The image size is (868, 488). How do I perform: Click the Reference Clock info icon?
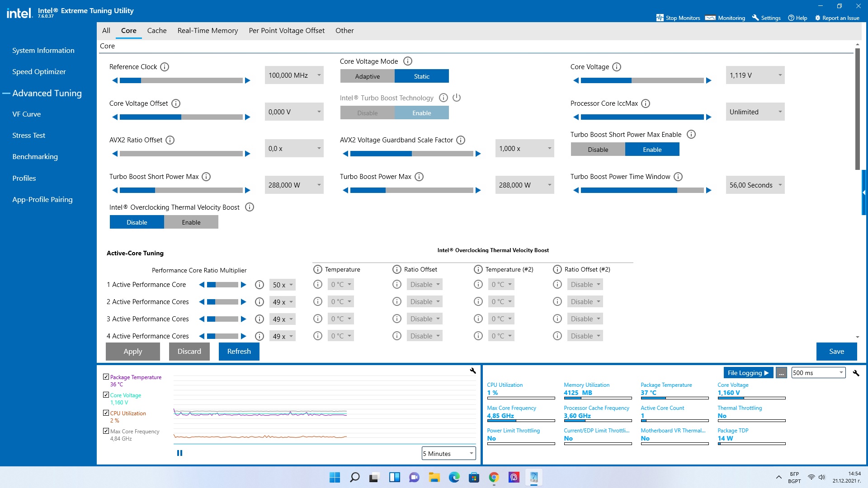coord(165,67)
